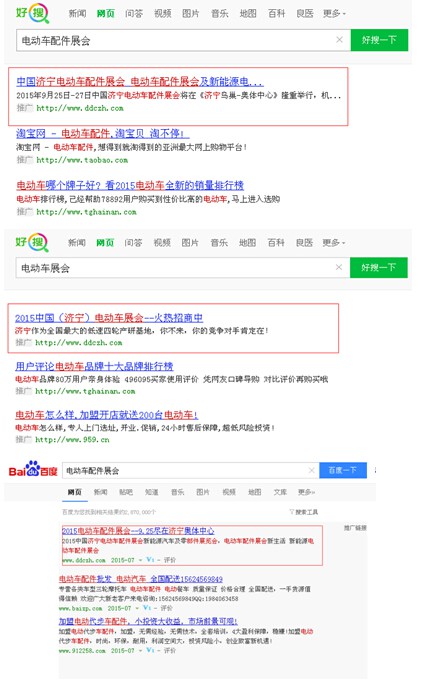Clear the Baidu search box with the X icon
Viewport: 424px width, 689px height.
pyautogui.click(x=312, y=471)
